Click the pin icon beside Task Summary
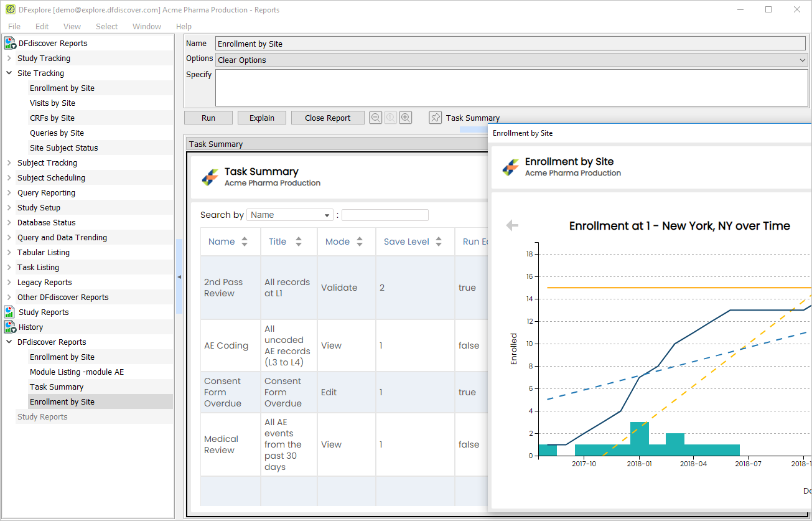Image resolution: width=812 pixels, height=521 pixels. point(436,118)
